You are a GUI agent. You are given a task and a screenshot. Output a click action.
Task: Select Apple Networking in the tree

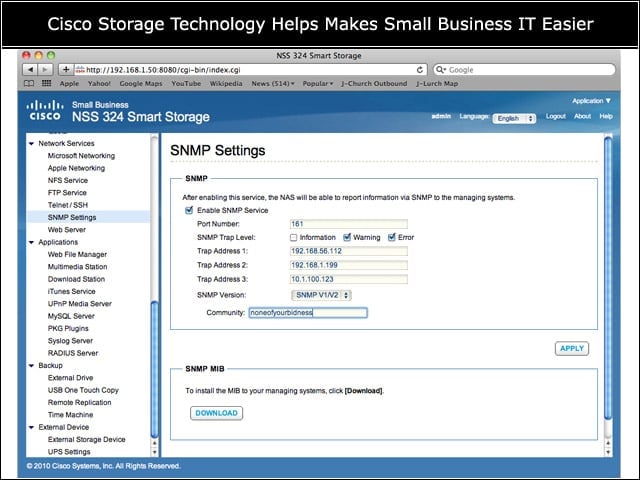76,168
